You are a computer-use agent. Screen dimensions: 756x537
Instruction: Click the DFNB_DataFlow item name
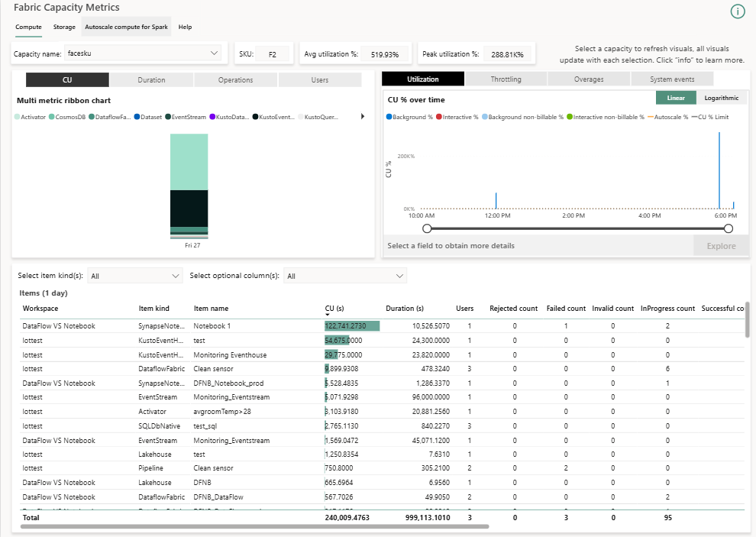click(x=218, y=497)
